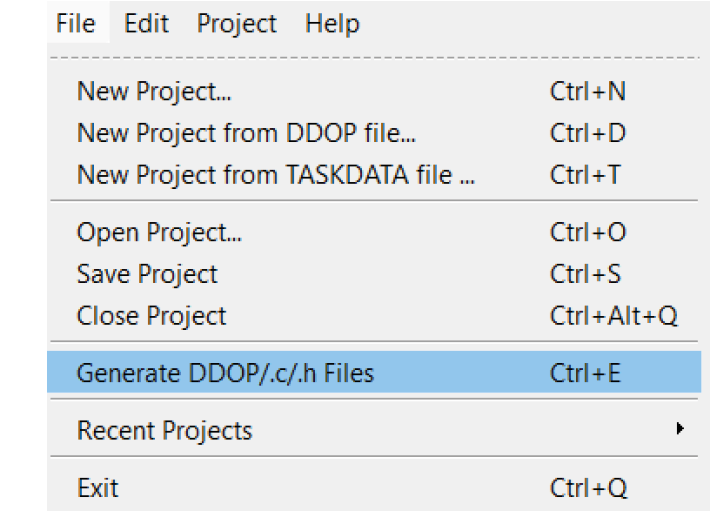Click Generate DDOP/.c/.h Files
Viewport: 720px width, 512px height.
pos(374,372)
